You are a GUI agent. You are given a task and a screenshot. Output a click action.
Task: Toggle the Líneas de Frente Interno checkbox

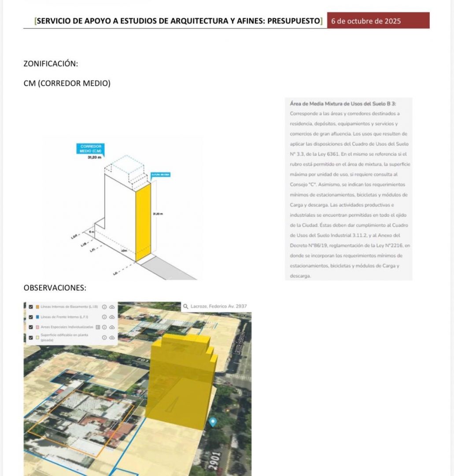pyautogui.click(x=30, y=317)
